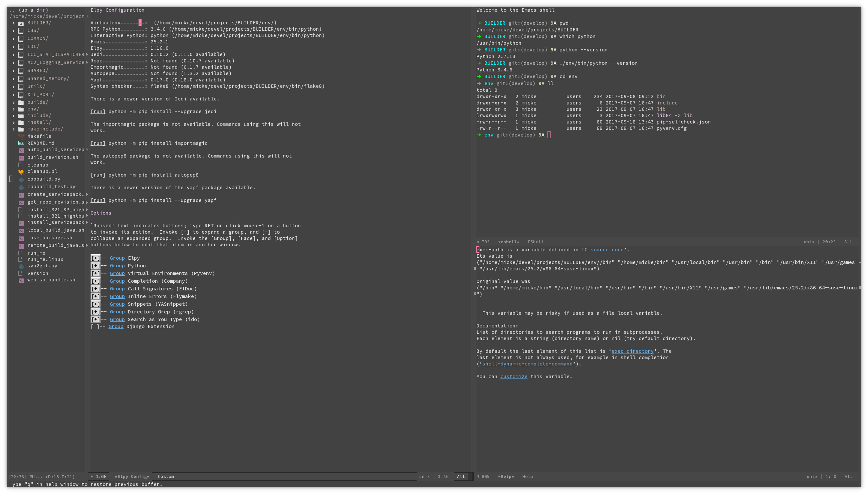
Task: Click the script icon next to web_sp_bundle.sh
Action: (x=21, y=280)
